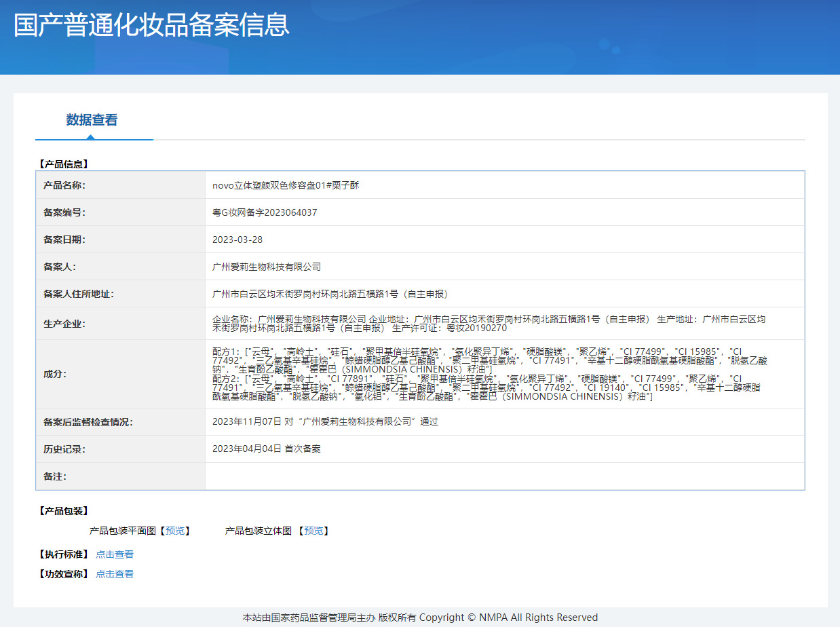Open 执行标准 点击查看 link
This screenshot has height=627, width=840.
(x=115, y=554)
